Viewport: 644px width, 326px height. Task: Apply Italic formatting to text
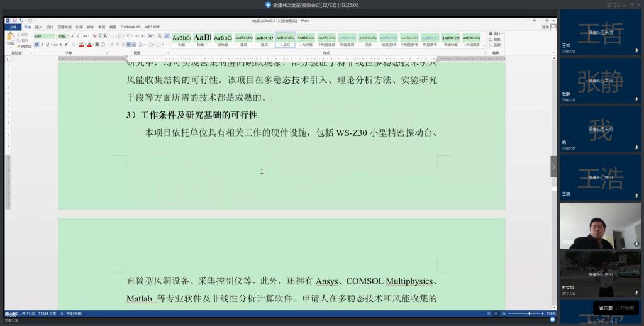tap(42, 45)
